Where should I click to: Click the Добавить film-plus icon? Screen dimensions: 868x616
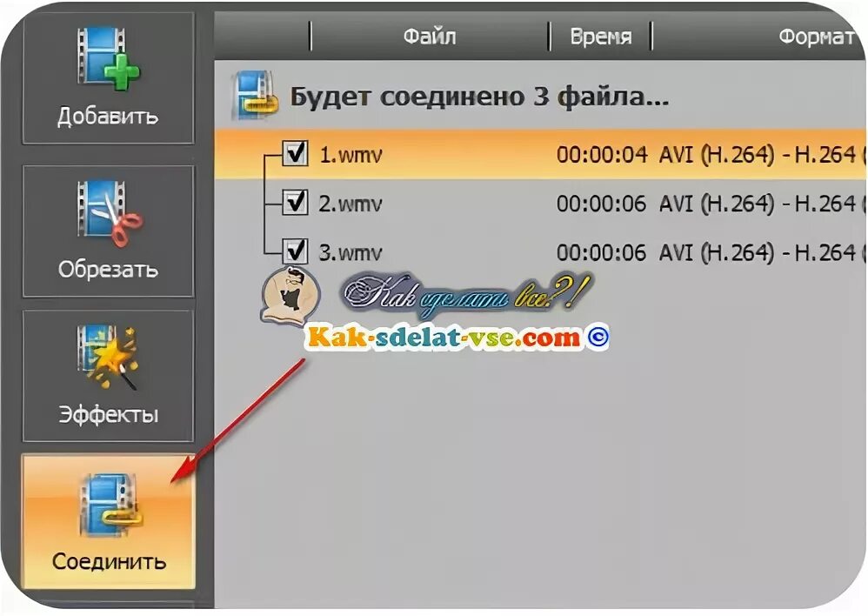[108, 60]
